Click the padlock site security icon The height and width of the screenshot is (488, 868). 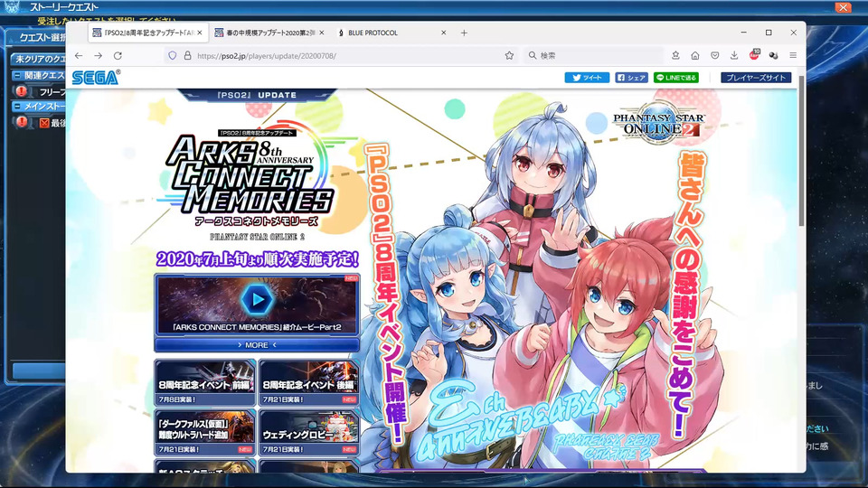[x=188, y=56]
